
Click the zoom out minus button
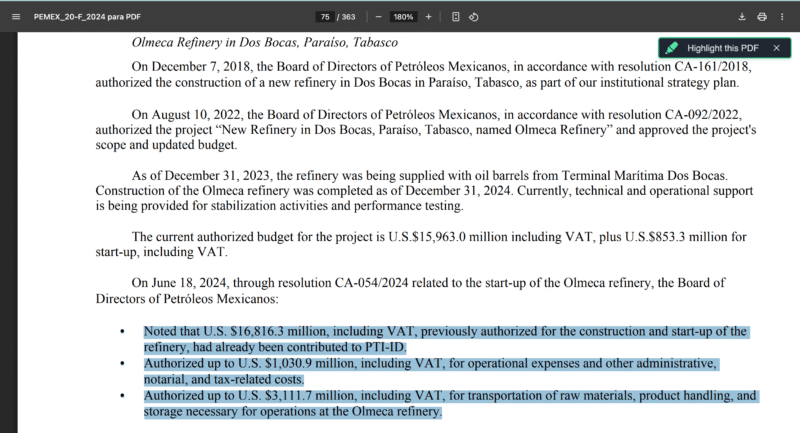[378, 17]
